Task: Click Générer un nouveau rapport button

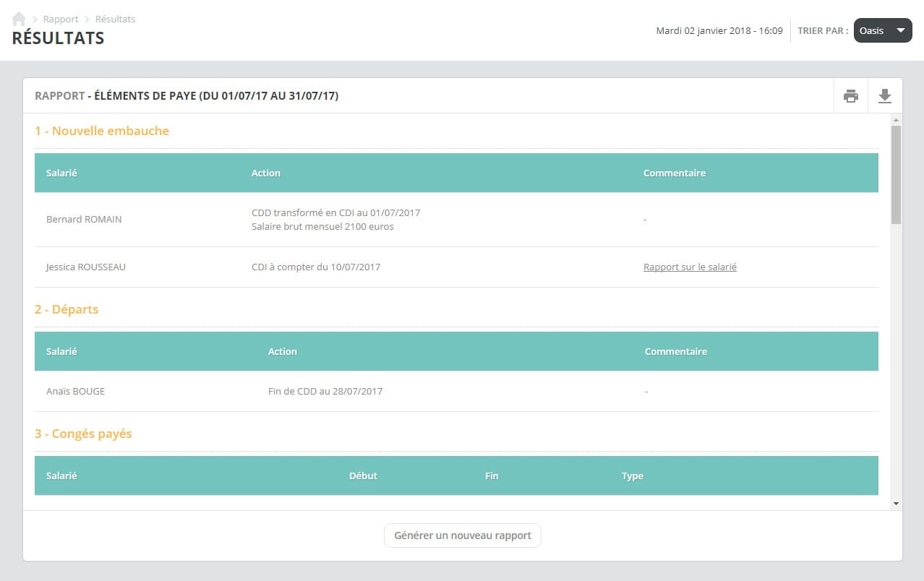Action: click(463, 535)
